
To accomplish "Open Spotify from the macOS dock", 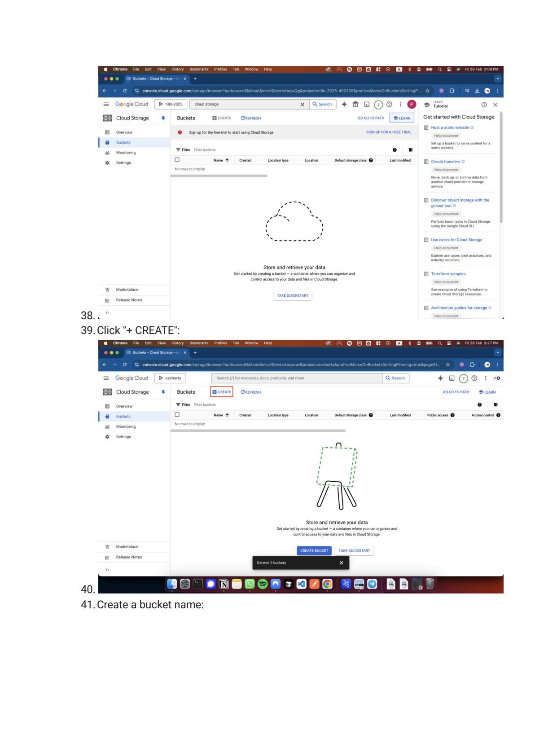I will (263, 584).
